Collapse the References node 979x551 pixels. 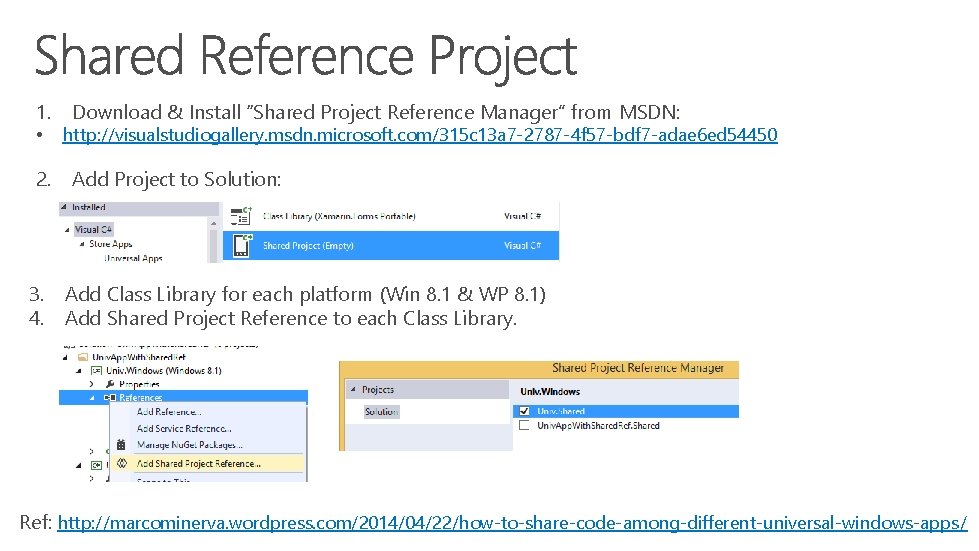92,397
